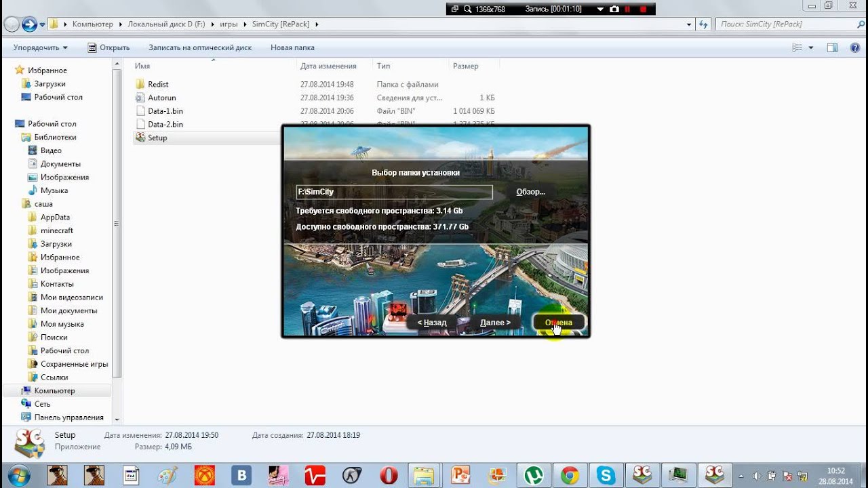This screenshot has height=488, width=868.
Task: Show hidden system tray icons
Action: tap(741, 476)
